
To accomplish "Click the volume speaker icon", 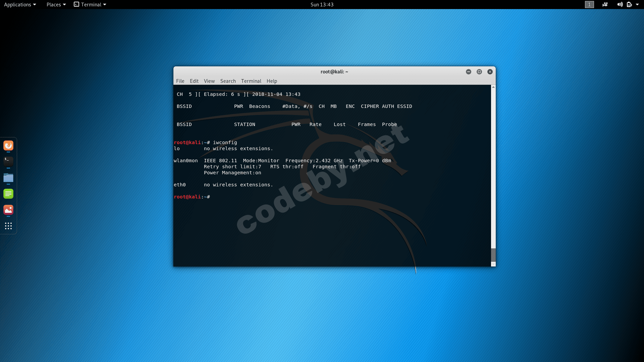I will point(620,5).
